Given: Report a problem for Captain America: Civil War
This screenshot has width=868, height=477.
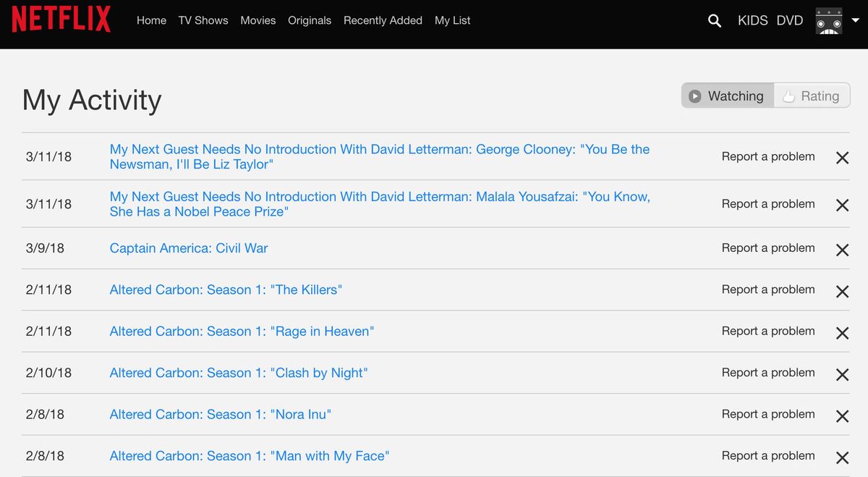Looking at the screenshot, I should pyautogui.click(x=767, y=248).
